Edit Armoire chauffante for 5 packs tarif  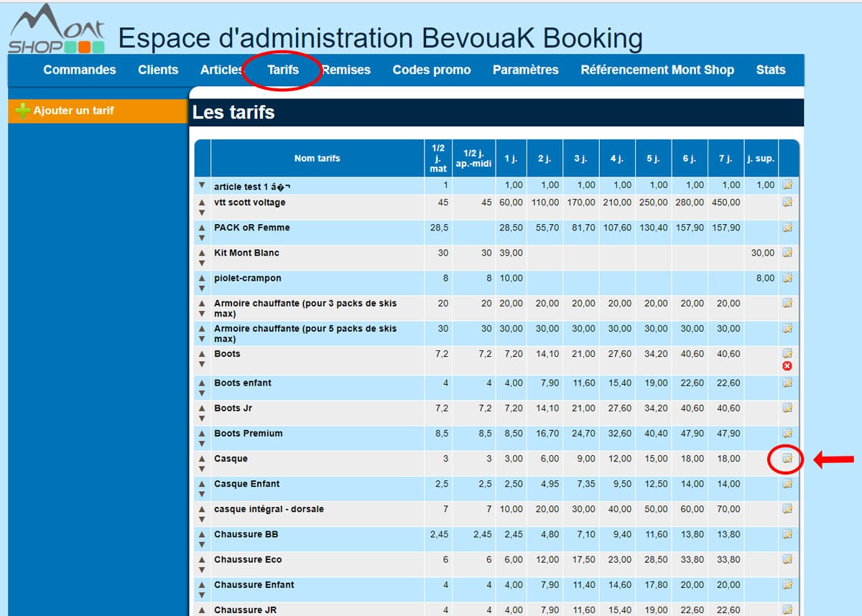787,329
